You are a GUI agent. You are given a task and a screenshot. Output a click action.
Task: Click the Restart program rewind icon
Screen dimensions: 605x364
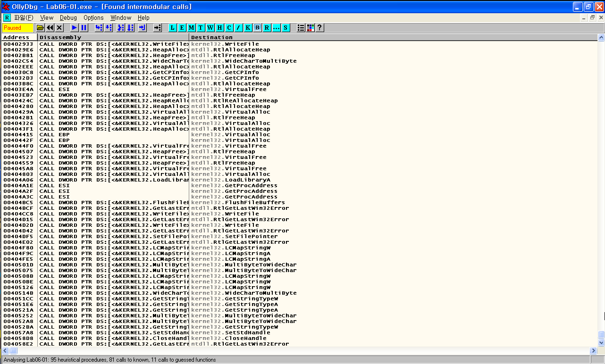click(50, 28)
